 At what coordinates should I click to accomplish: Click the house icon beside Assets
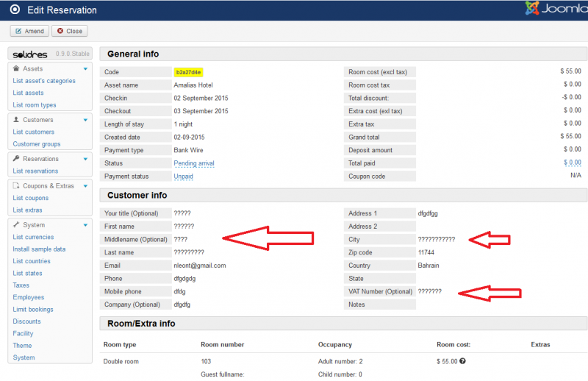point(17,68)
